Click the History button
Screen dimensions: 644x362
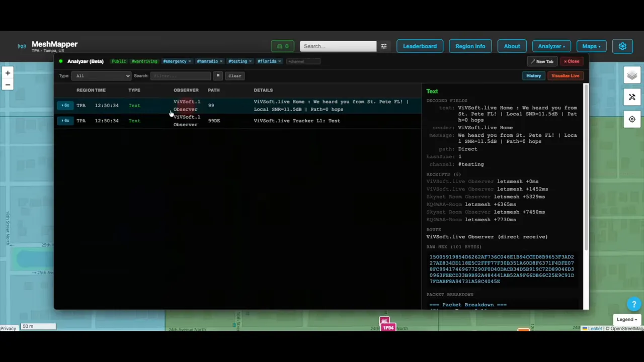(533, 76)
